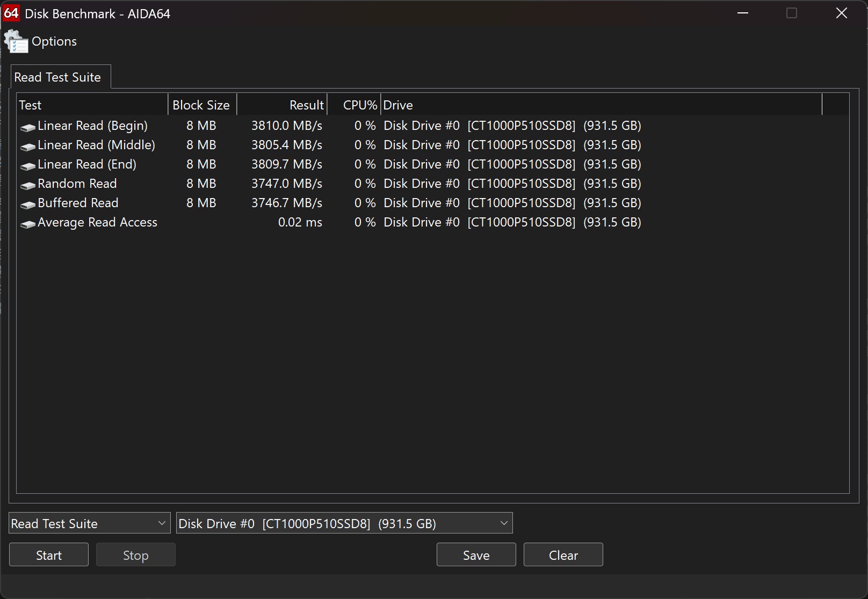Viewport: 868px width, 599px height.
Task: Clear the benchmark results
Action: (563, 555)
